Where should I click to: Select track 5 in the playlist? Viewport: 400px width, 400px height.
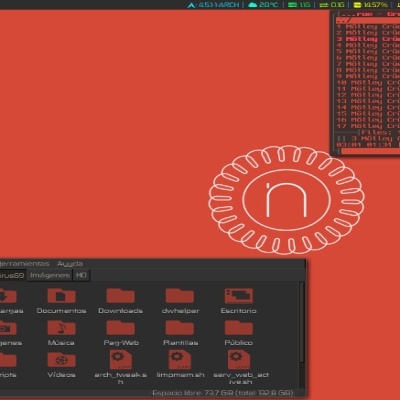(368, 51)
